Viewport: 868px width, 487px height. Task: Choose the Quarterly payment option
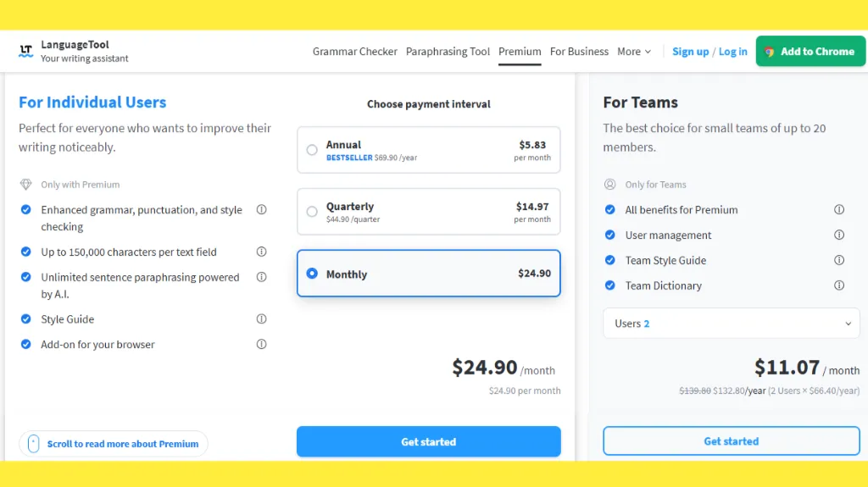pos(312,212)
